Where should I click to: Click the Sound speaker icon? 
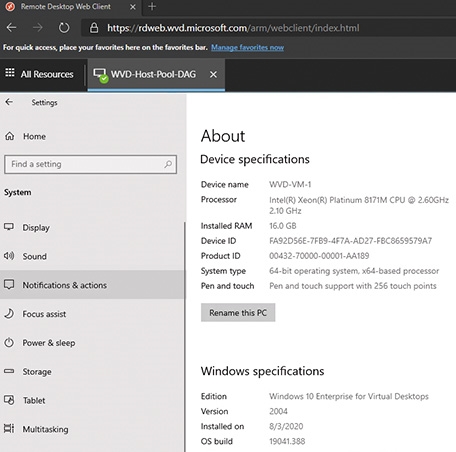tap(9, 256)
